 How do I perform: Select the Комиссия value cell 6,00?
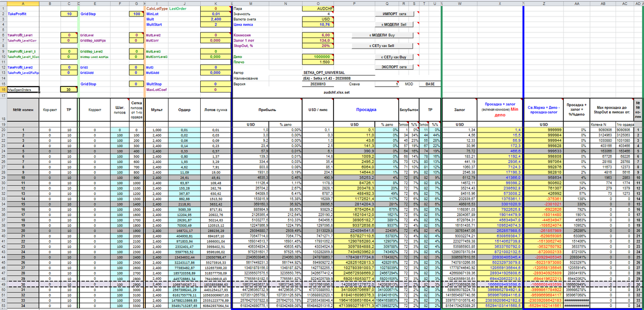pyautogui.click(x=317, y=35)
